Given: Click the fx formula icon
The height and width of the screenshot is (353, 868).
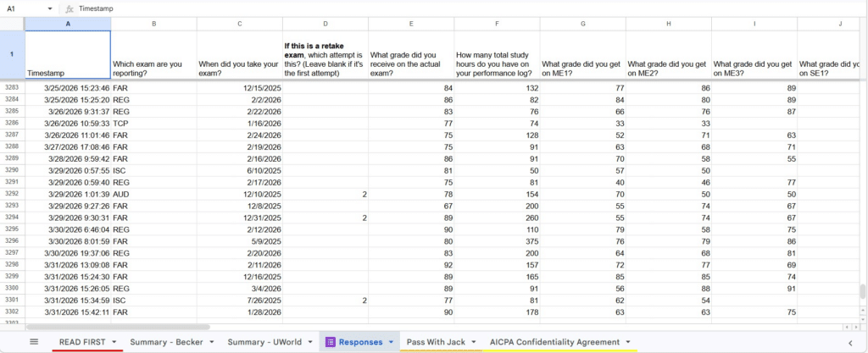Looking at the screenshot, I should click(x=70, y=8).
